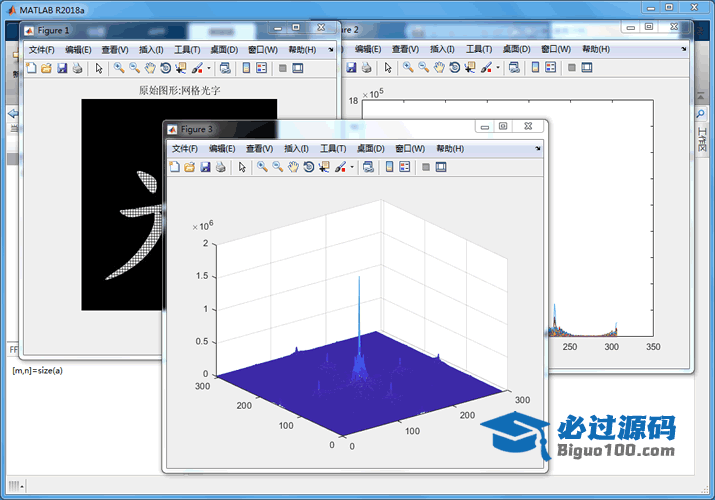Toggle Edit Plot arrow in Figure 3 toolbar
Image resolution: width=715 pixels, height=500 pixels.
(241, 167)
